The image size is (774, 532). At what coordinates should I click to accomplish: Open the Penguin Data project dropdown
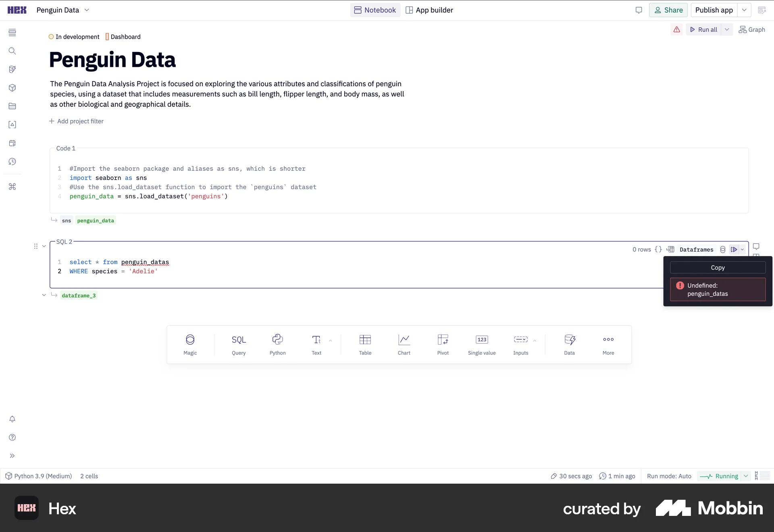[87, 10]
